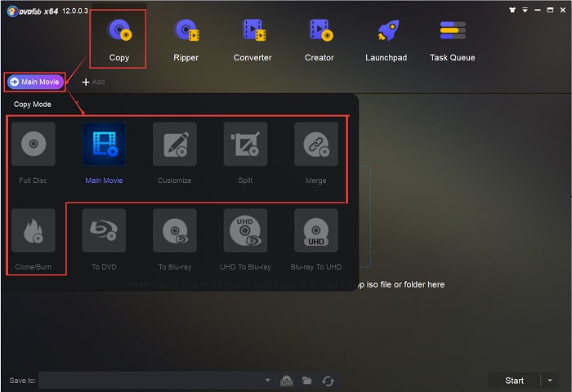
Task: Choose the Merge copy mode
Action: 315,145
